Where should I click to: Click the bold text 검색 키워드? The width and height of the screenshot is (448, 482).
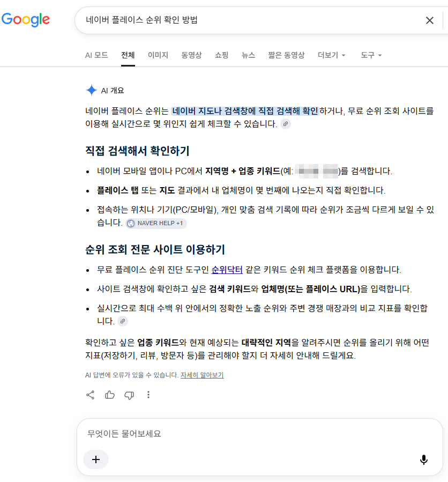(230, 289)
